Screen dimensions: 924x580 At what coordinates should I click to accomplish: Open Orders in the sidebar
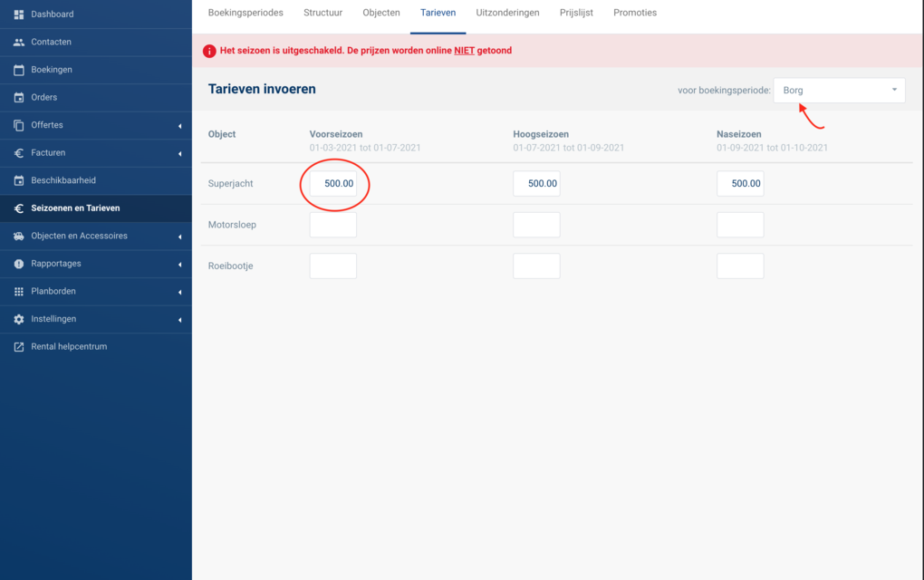tap(43, 97)
